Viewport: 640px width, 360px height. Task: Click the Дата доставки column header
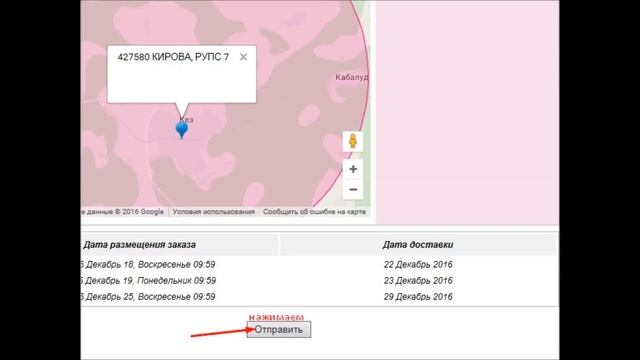coord(418,245)
